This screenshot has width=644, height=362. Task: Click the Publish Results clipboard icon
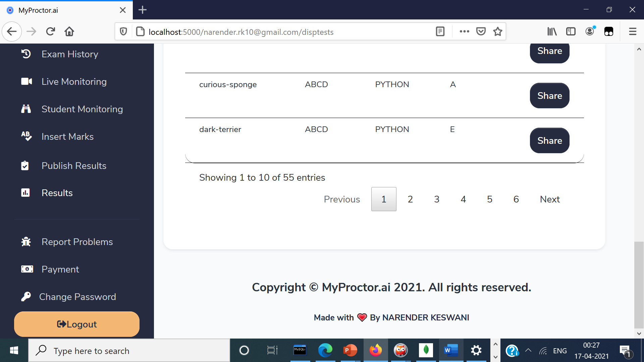25,166
